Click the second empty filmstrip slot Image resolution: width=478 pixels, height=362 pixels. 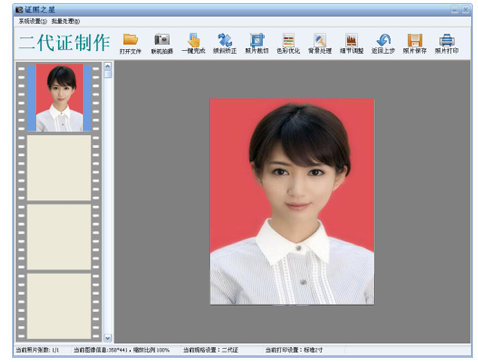[x=59, y=237]
